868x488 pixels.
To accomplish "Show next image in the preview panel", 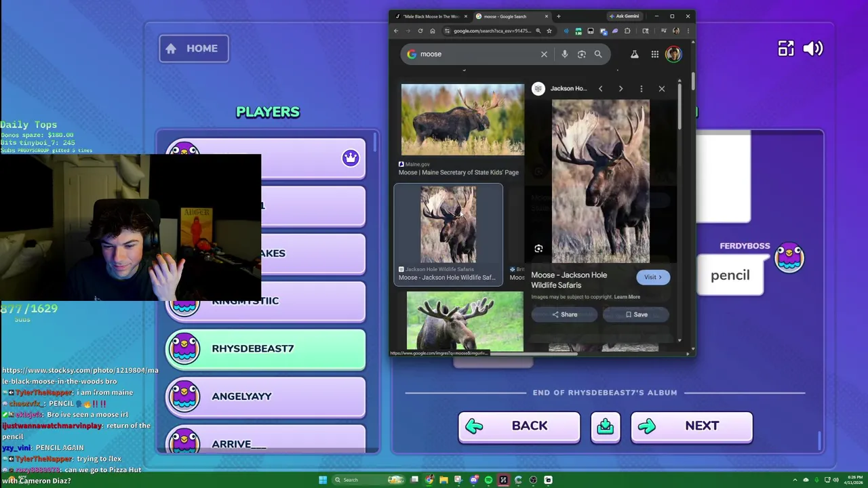I will (x=620, y=89).
